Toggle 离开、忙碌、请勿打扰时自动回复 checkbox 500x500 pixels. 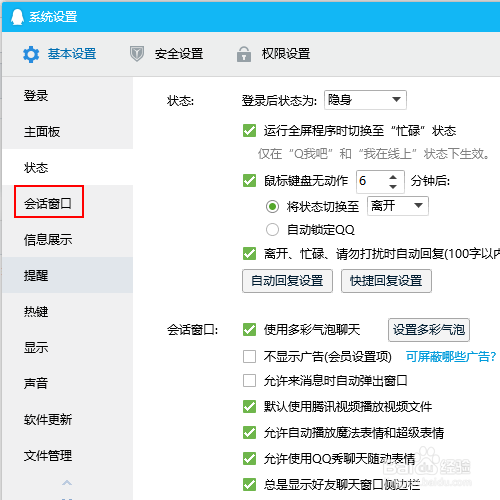(x=249, y=254)
